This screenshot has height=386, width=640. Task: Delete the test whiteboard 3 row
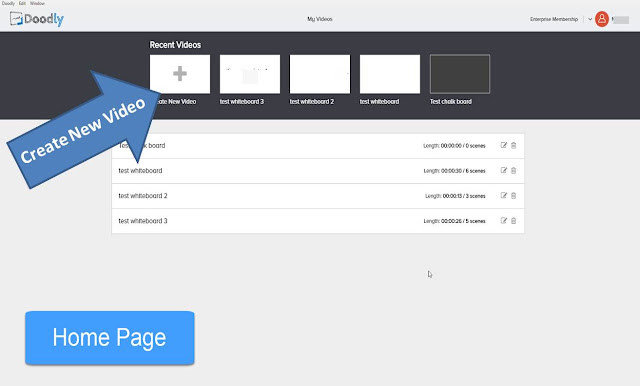coord(513,221)
